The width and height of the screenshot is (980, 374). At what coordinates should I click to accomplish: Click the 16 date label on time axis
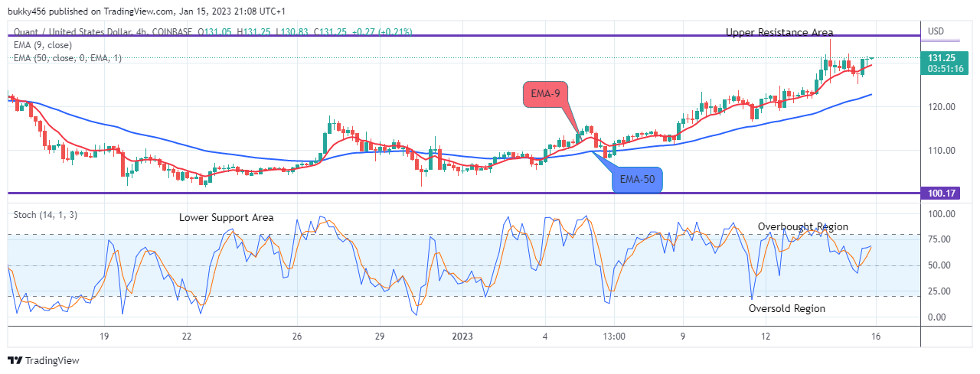coord(876,336)
